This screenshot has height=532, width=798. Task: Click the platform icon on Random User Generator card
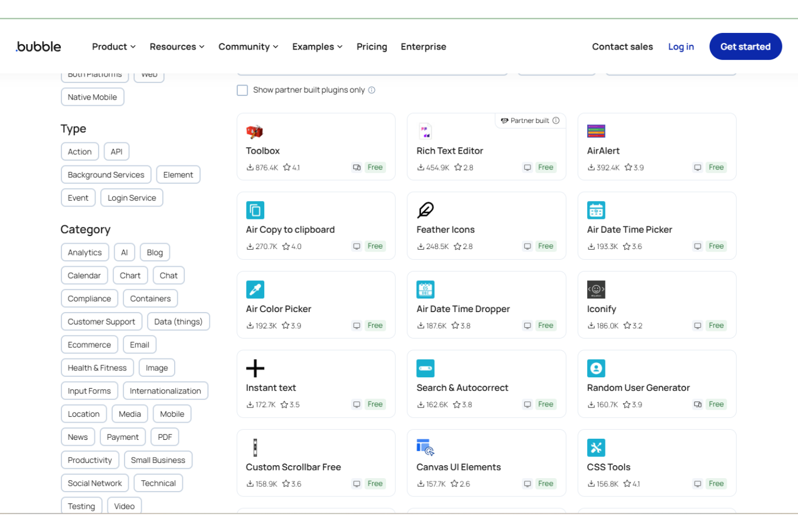[698, 404]
